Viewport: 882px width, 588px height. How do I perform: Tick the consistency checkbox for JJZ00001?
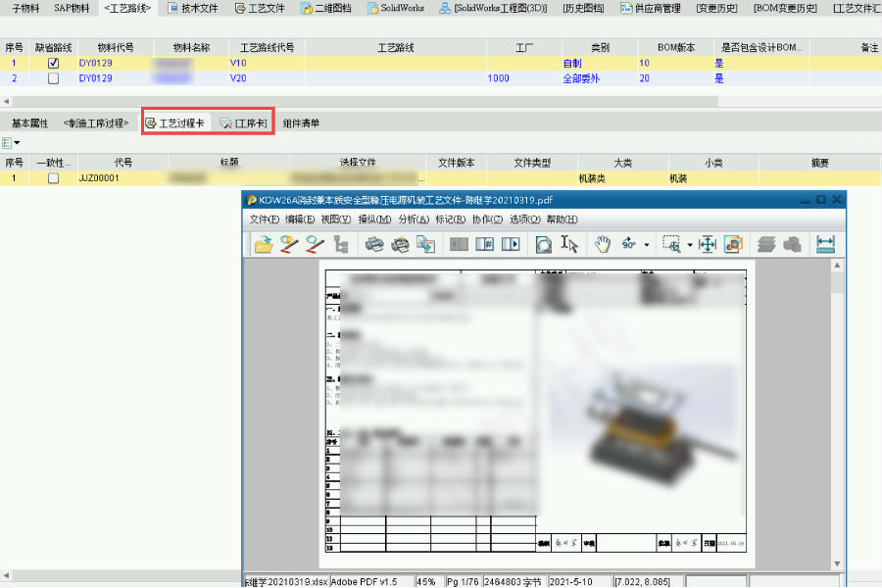tap(54, 178)
